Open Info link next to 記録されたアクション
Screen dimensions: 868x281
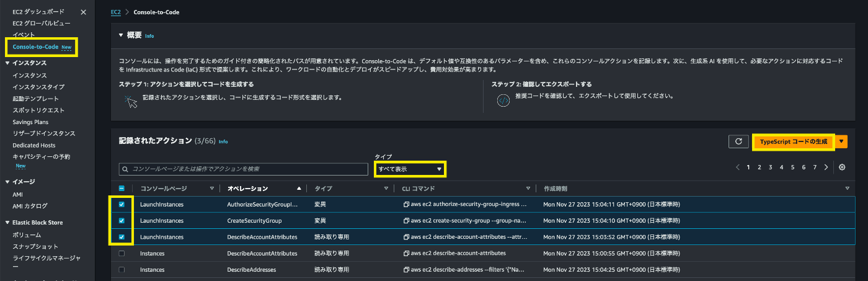tap(223, 141)
